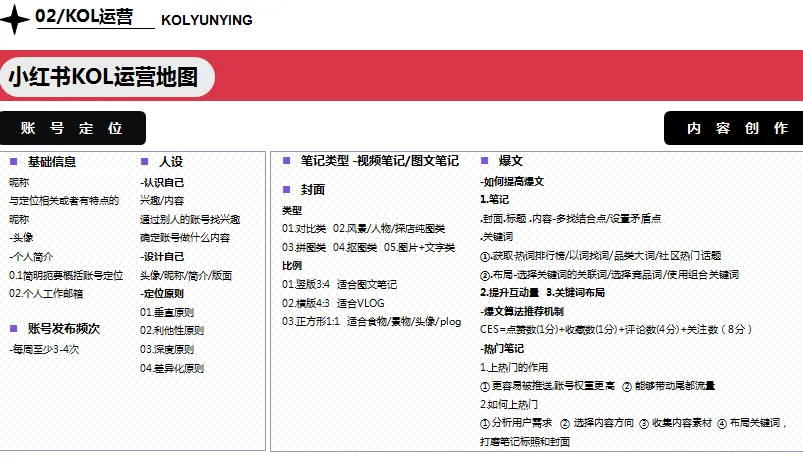
Task: Click ④布局关键词 text
Action: (749, 423)
